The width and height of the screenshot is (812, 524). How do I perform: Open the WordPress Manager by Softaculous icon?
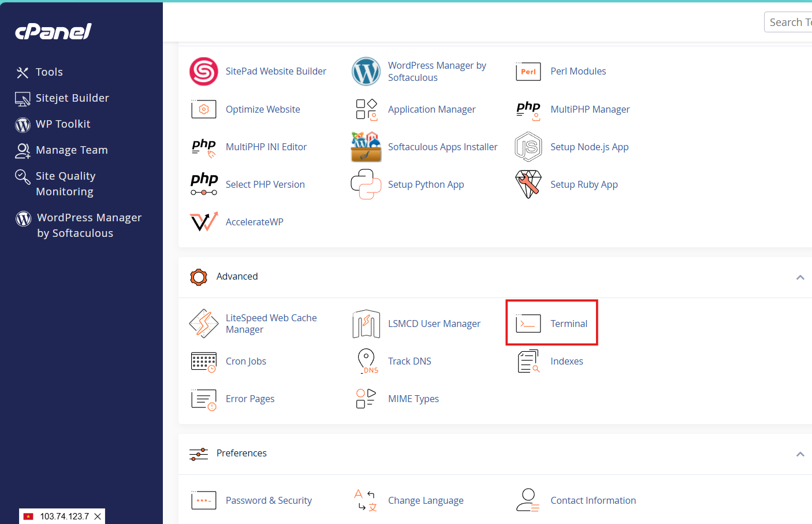click(x=366, y=72)
